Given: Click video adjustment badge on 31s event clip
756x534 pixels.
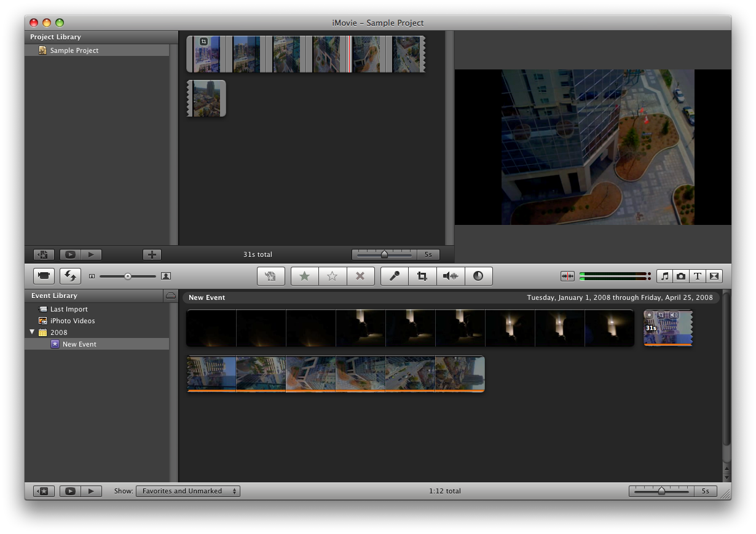Looking at the screenshot, I should (649, 315).
